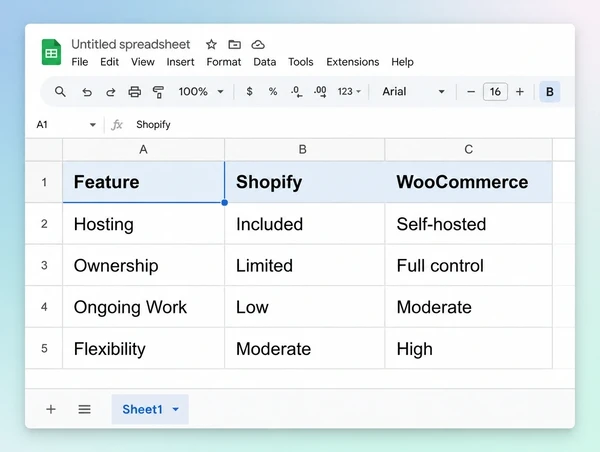Select column B header
Viewport: 600px width, 452px height.
[x=305, y=150]
